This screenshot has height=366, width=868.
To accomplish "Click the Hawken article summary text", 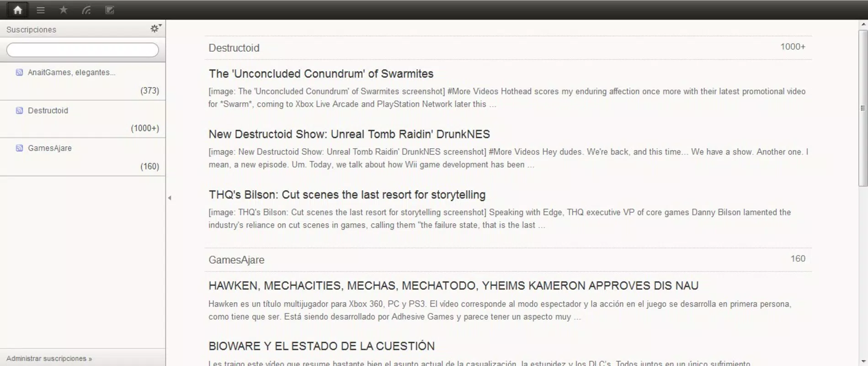I will coord(500,310).
